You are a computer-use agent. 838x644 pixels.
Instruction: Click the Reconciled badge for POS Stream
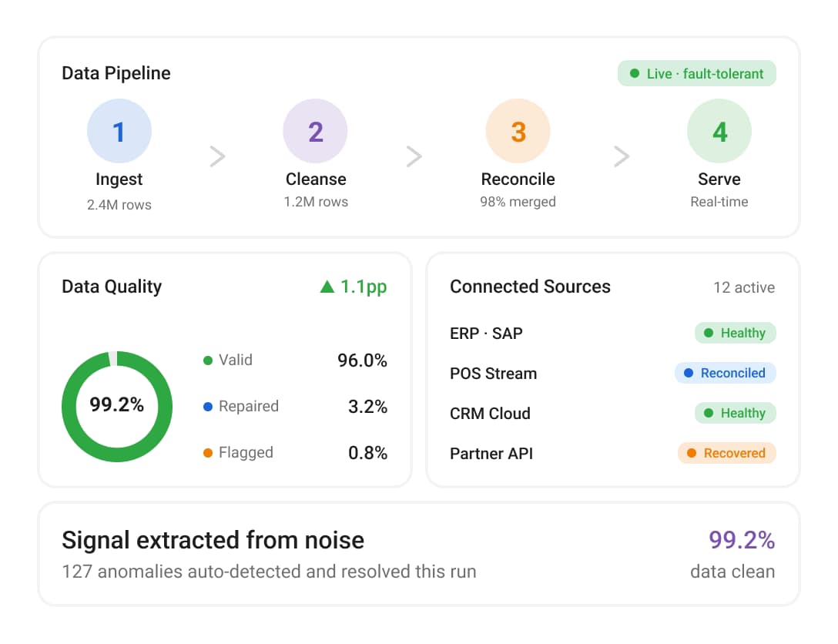[726, 373]
